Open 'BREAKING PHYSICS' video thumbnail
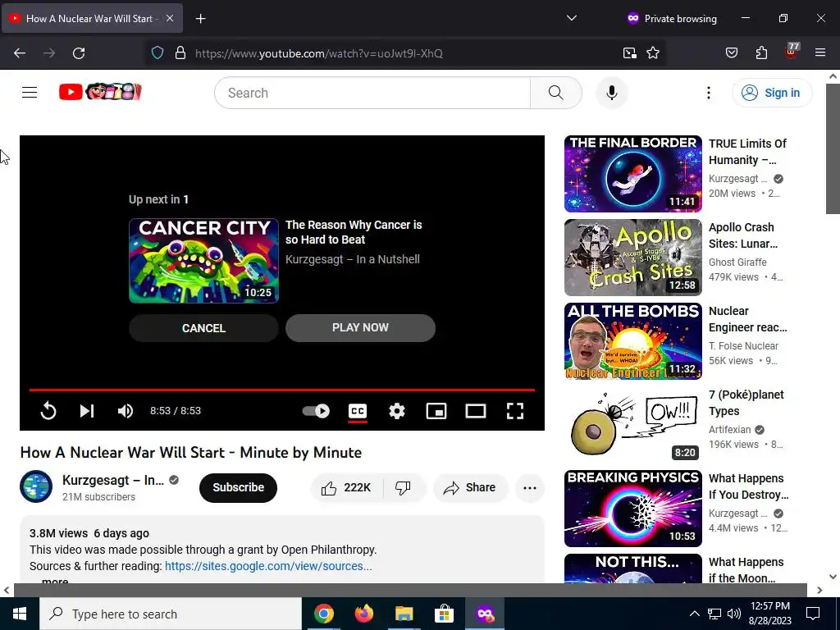This screenshot has height=630, width=840. 632,509
